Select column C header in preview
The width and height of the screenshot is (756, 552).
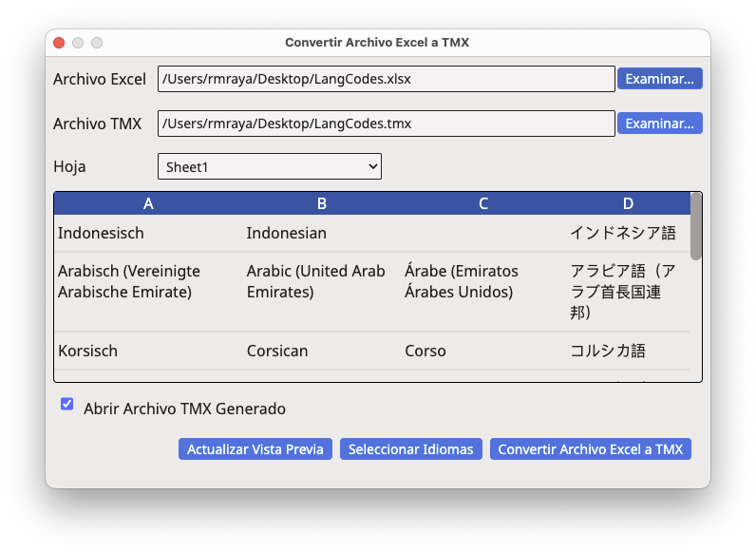tap(483, 203)
